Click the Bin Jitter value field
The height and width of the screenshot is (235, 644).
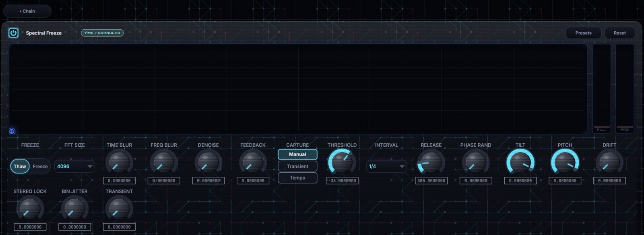[x=74, y=227]
